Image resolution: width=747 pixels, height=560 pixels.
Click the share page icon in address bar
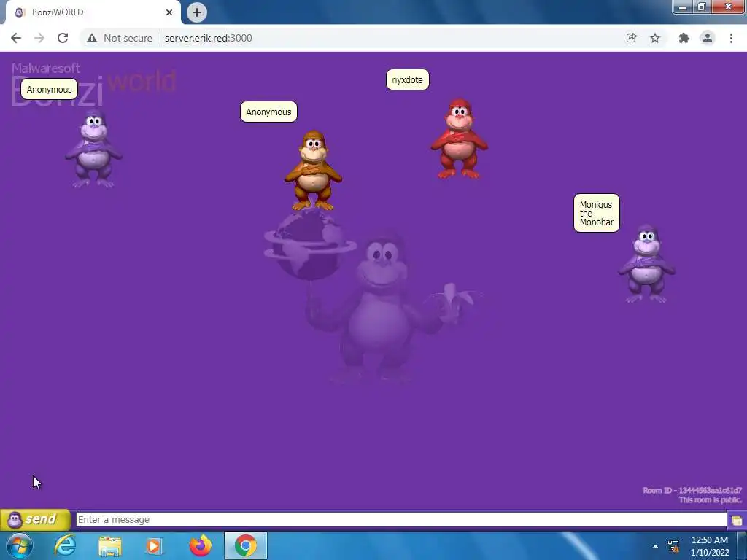(631, 38)
